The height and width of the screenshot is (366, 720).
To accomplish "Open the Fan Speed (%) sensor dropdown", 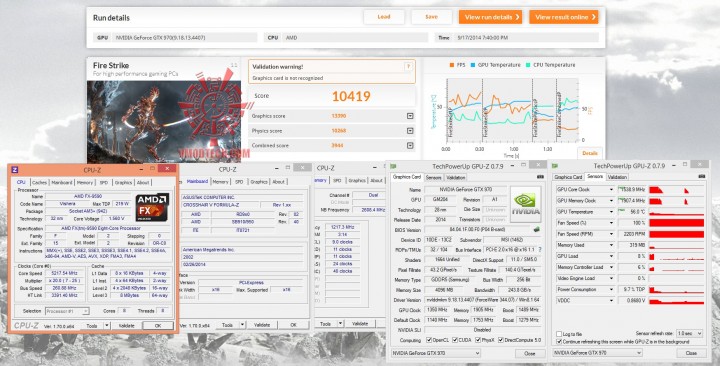I will (x=611, y=223).
